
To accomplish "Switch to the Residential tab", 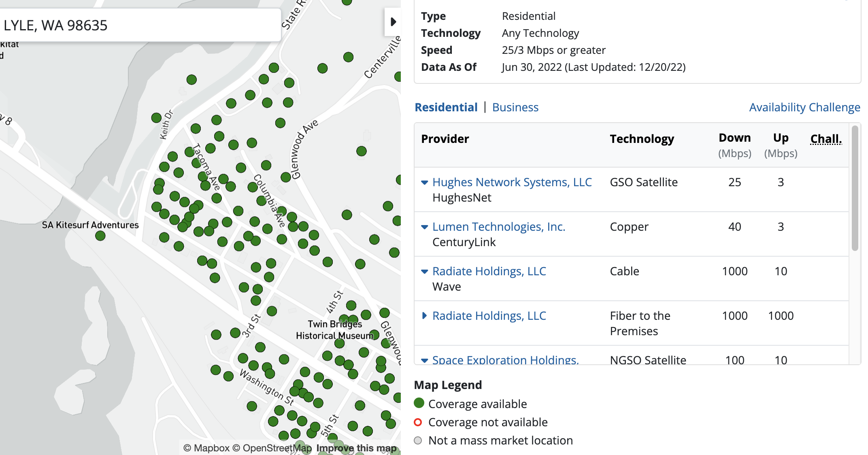I will coord(446,107).
